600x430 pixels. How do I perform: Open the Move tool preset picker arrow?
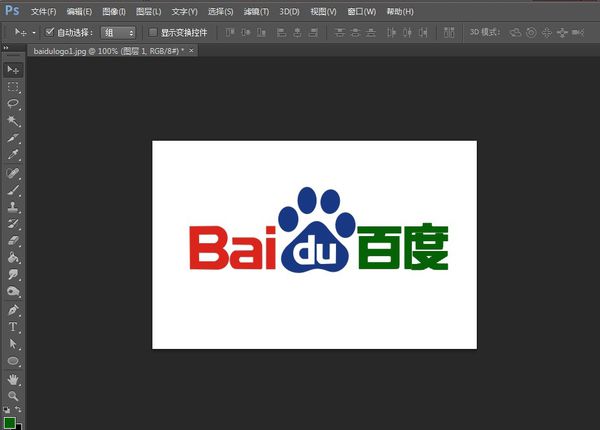(34, 33)
